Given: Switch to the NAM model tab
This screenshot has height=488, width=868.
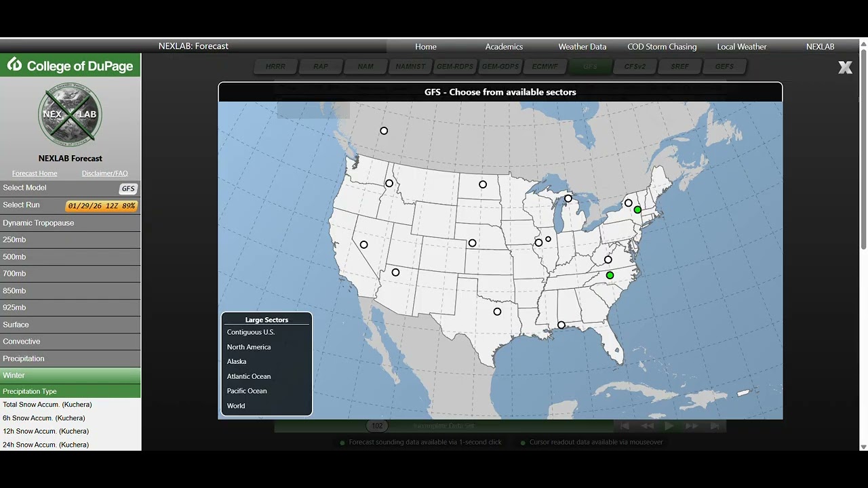Looking at the screenshot, I should (366, 66).
